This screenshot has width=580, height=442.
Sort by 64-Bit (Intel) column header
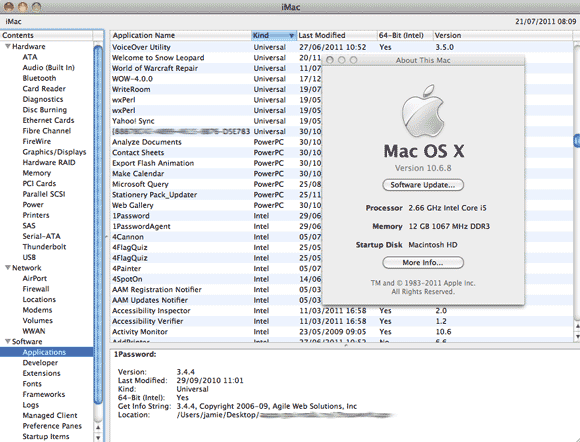pos(405,36)
